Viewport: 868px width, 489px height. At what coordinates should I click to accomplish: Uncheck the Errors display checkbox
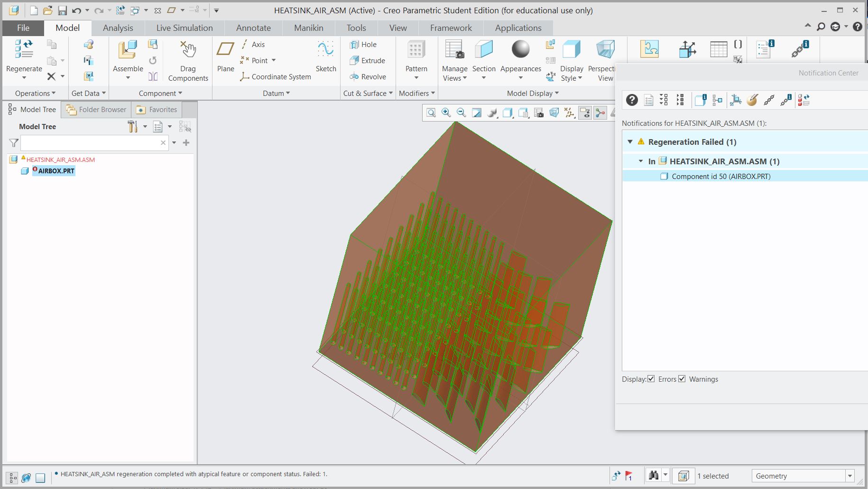pos(651,379)
